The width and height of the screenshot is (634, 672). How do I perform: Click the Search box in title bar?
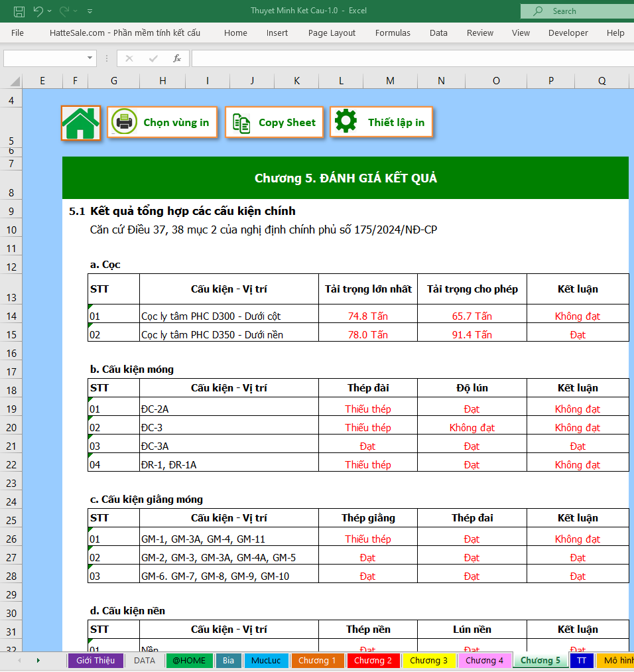pos(577,11)
